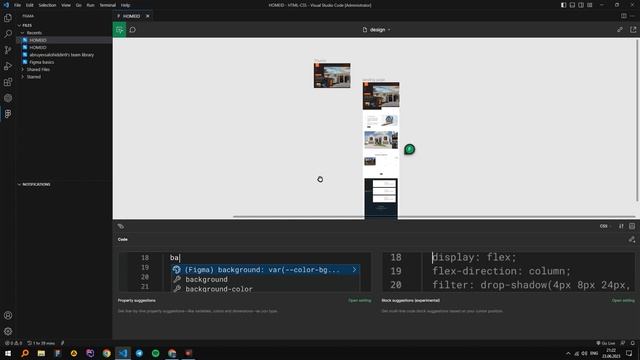Open Spotify from taskbar
Viewport: 640px width, 360px height.
coord(156,353)
